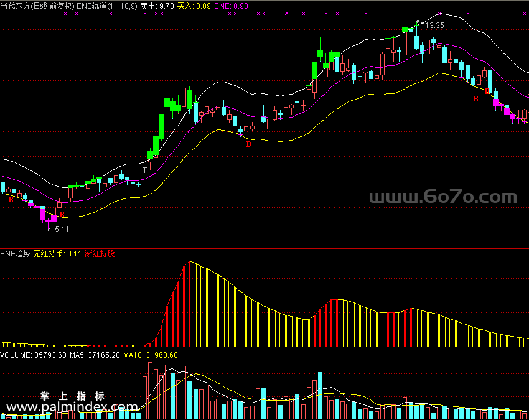Click the red B marker beside the 5.11 low

coord(62,214)
